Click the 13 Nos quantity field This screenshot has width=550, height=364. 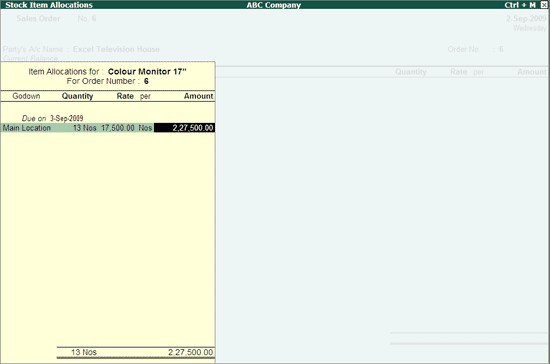click(x=85, y=128)
